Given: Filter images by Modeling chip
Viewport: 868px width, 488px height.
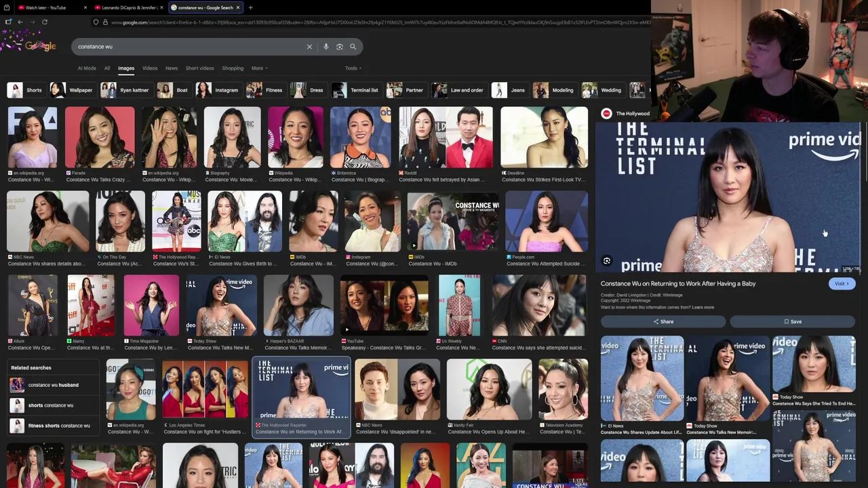Looking at the screenshot, I should point(555,90).
